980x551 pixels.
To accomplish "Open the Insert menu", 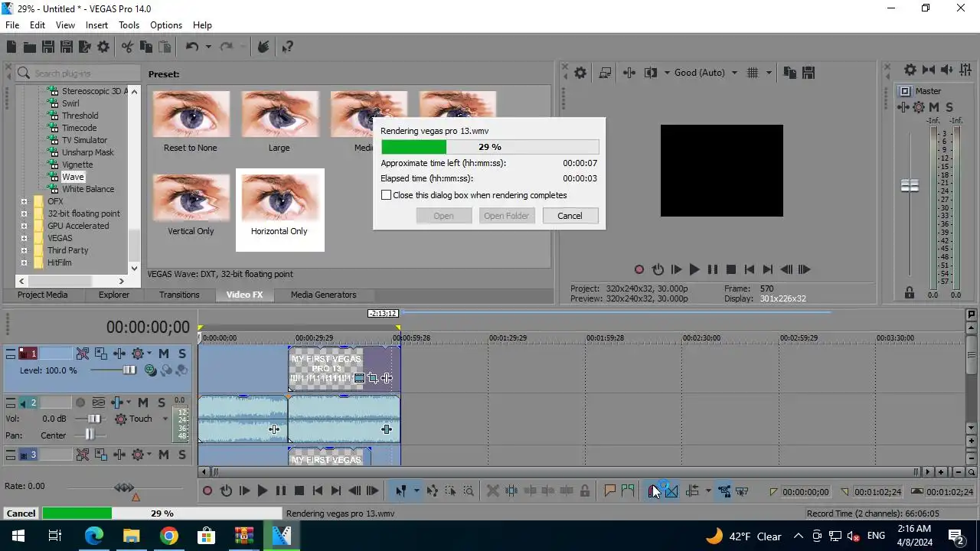I will point(96,25).
